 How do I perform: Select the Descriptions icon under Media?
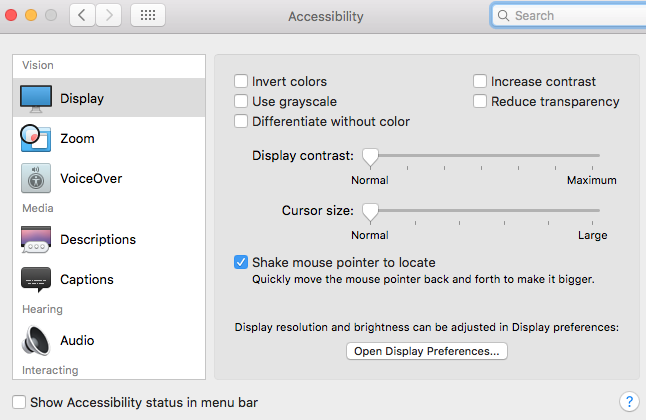tap(36, 239)
